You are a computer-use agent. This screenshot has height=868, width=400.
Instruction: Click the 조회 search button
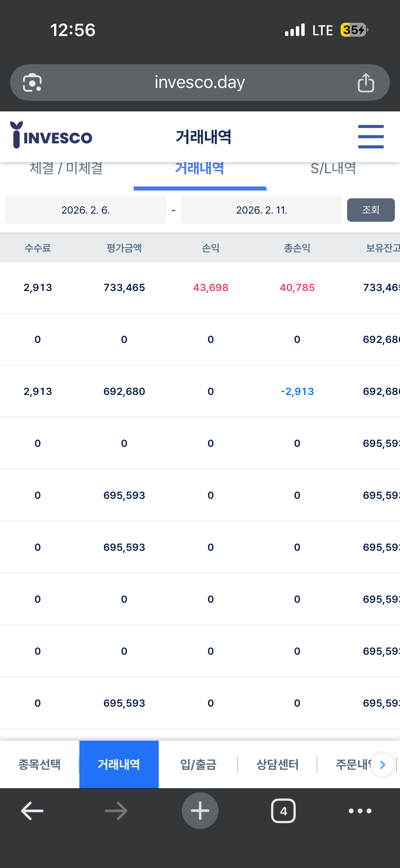(x=371, y=210)
